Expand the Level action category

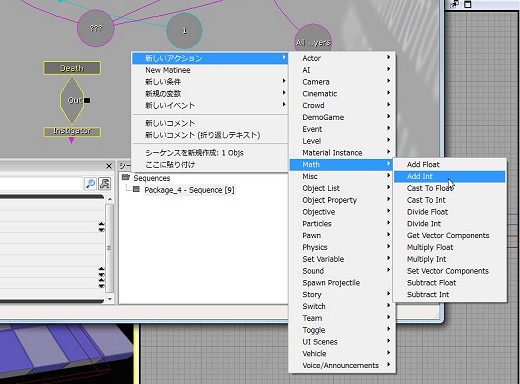pyautogui.click(x=342, y=141)
